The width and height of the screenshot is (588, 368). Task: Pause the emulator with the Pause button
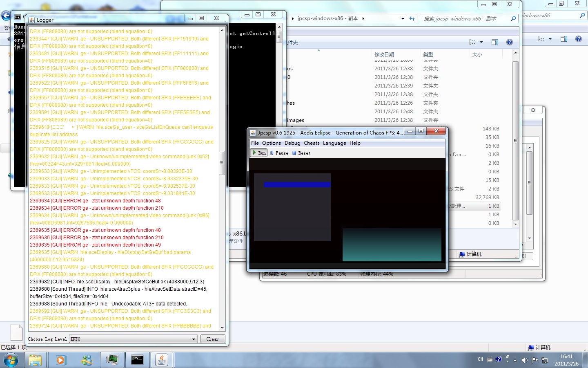coord(279,153)
